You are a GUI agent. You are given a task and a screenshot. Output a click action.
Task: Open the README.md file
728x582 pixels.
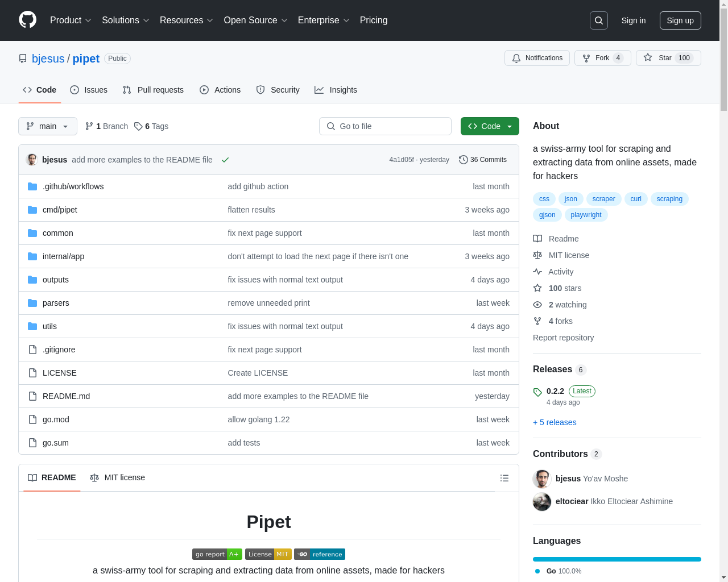click(x=66, y=396)
